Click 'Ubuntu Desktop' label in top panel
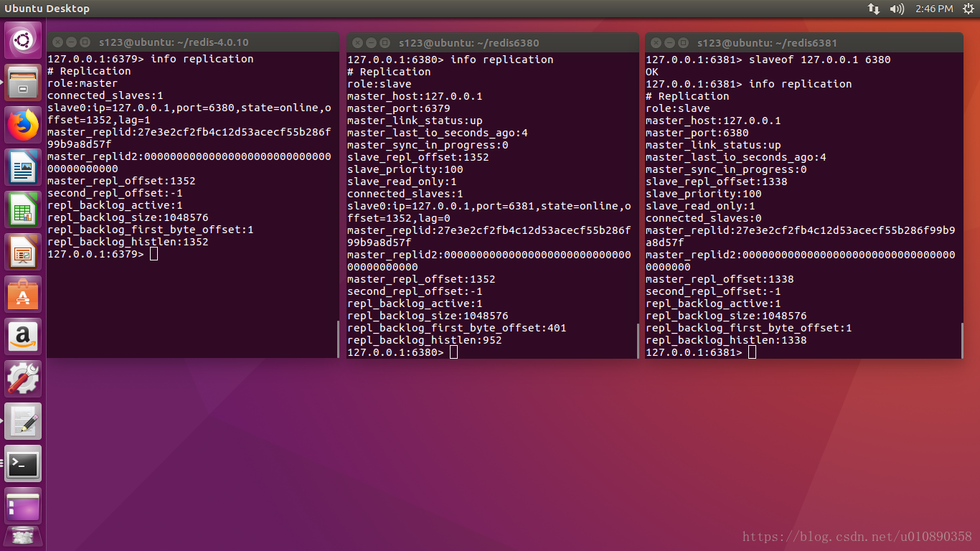980x551 pixels. point(47,9)
